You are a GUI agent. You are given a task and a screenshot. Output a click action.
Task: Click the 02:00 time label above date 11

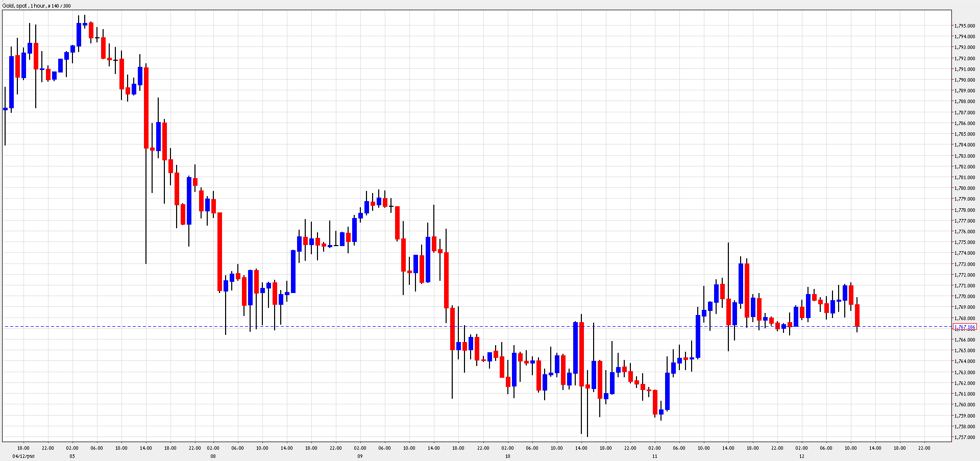click(654, 448)
